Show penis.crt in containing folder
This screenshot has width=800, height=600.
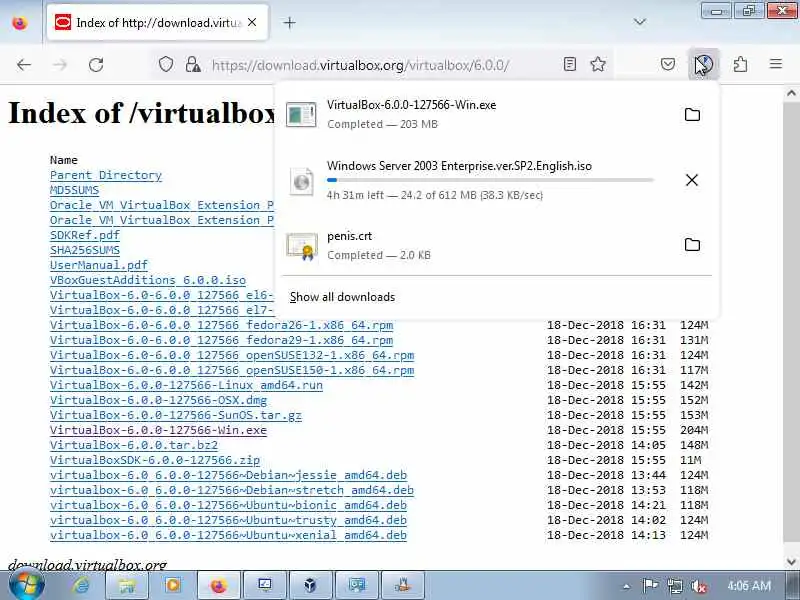692,244
